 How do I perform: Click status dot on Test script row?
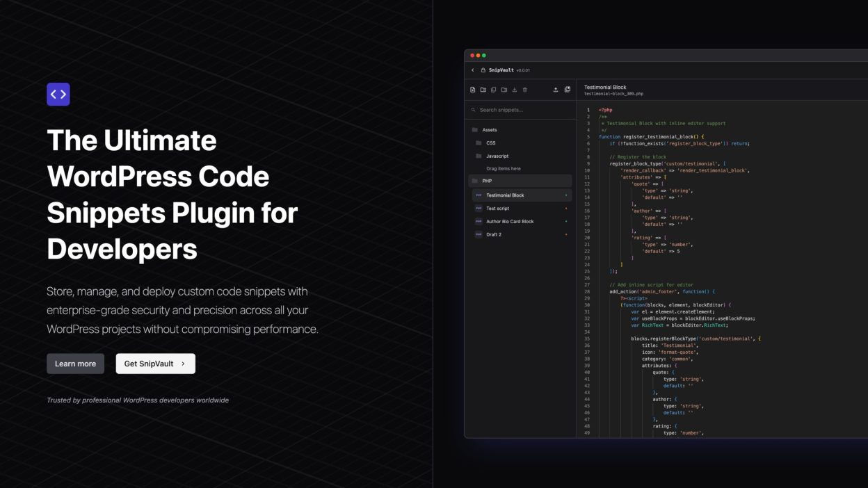point(566,209)
